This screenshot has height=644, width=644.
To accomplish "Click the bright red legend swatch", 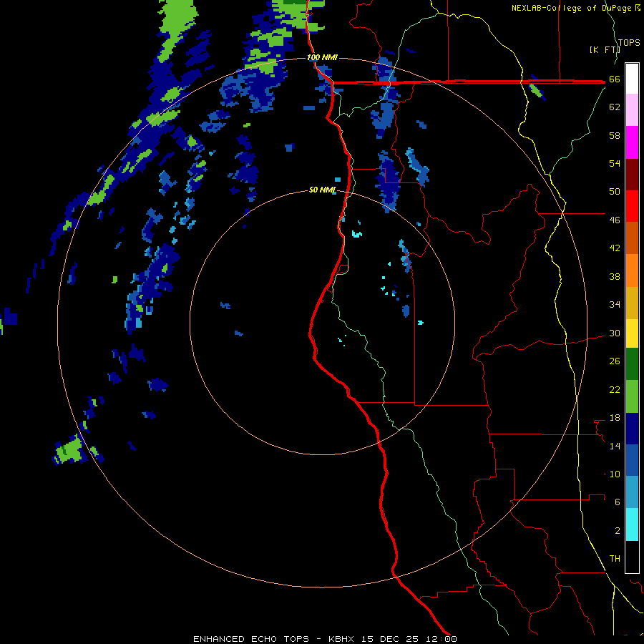I will click(632, 207).
